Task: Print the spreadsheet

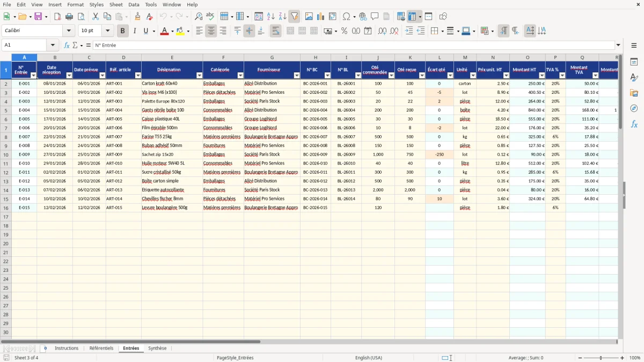Action: click(x=69, y=17)
